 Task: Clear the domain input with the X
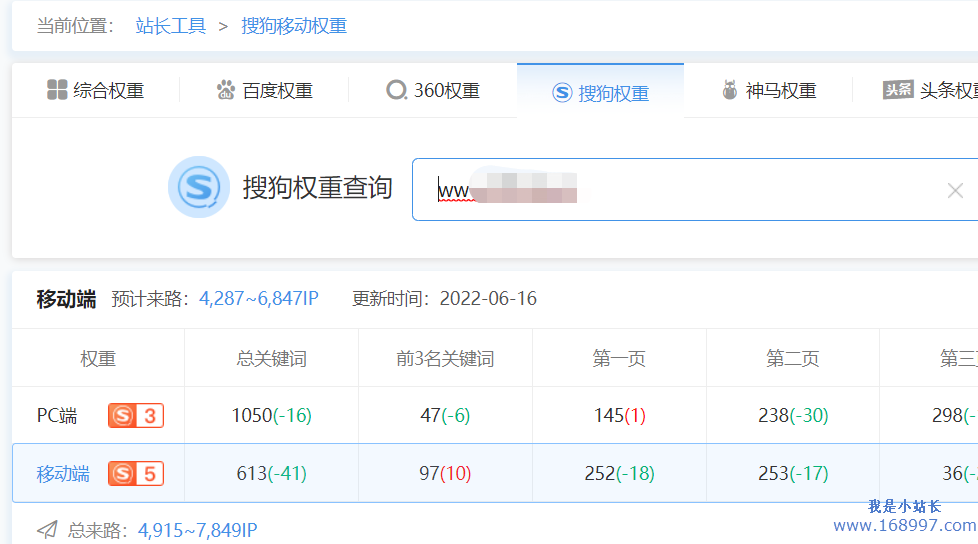955,190
